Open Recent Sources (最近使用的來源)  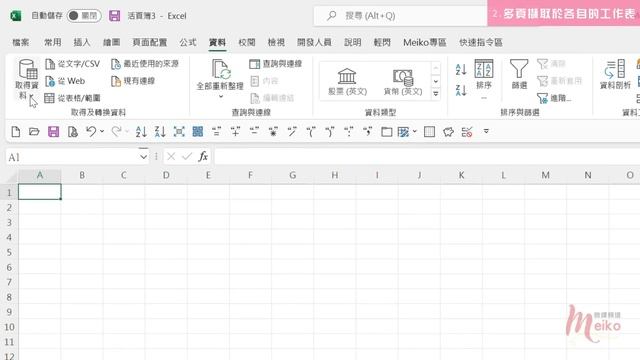pos(144,64)
